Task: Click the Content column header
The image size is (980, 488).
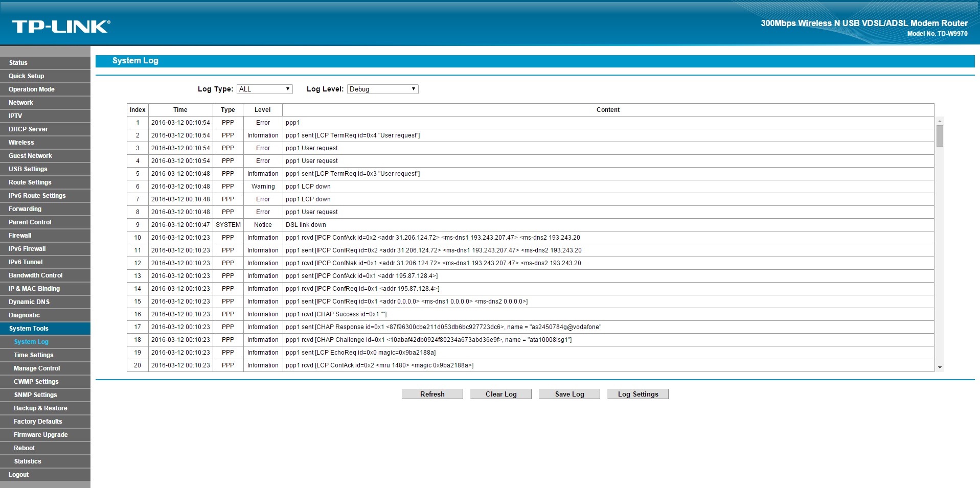Action: pos(608,110)
